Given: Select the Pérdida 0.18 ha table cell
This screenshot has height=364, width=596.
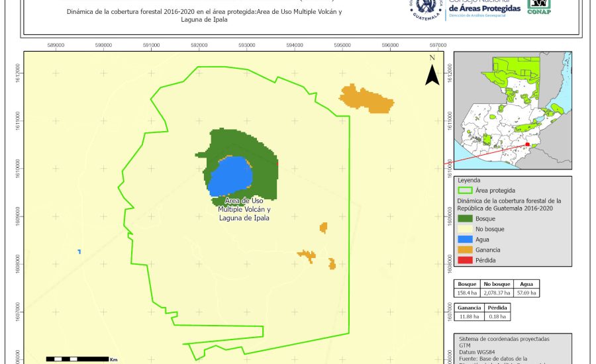Looking at the screenshot, I should 497,316.
